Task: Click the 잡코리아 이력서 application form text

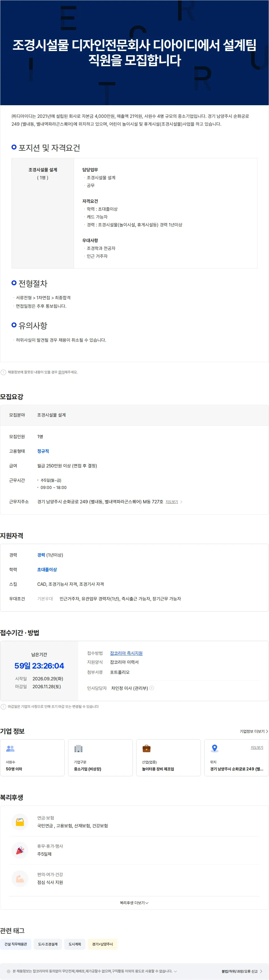Action: 124,662
